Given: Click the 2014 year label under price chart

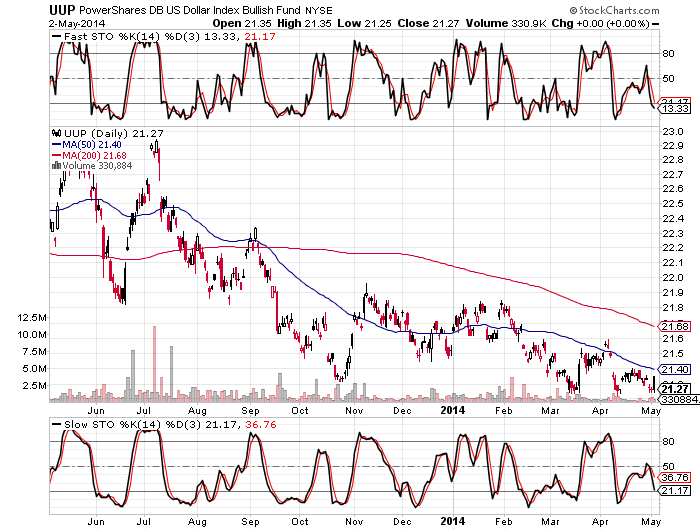Looking at the screenshot, I should click(x=453, y=410).
